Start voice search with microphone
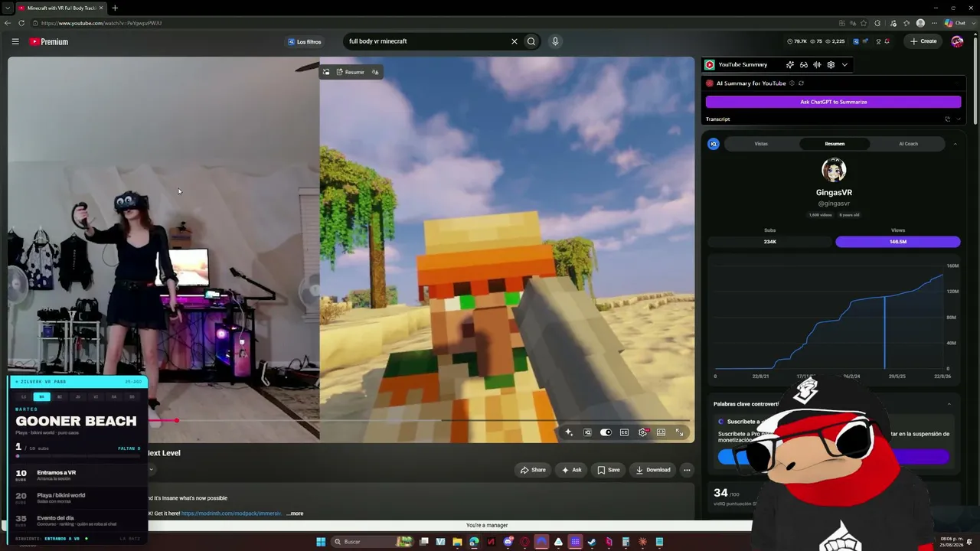Screen dimensions: 980x551 (555, 41)
